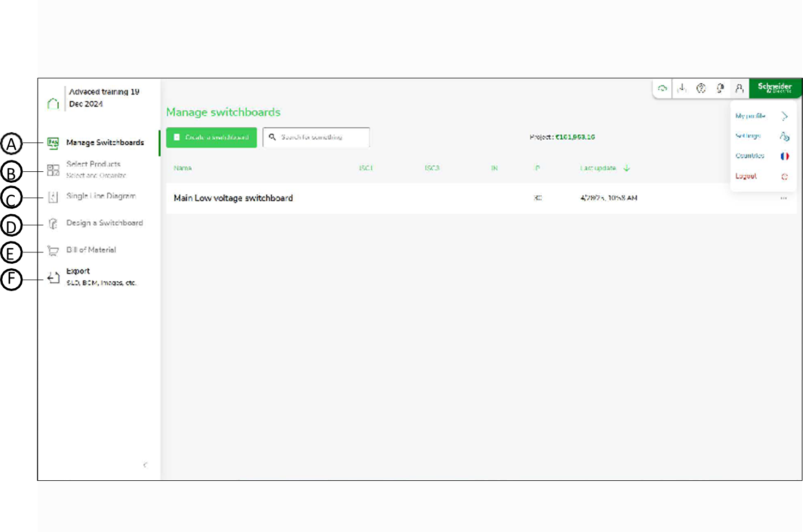Collapse the sidebar with chevron
Image resolution: width=803 pixels, height=532 pixels.
[145, 465]
